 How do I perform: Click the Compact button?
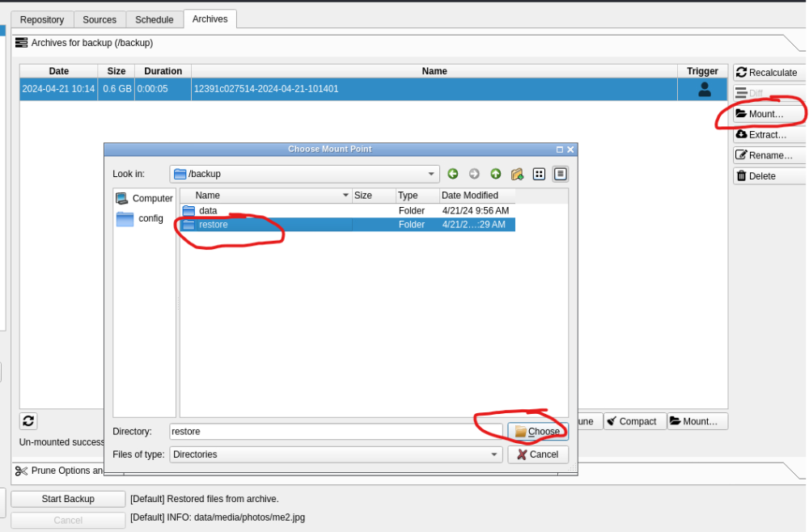tap(634, 421)
